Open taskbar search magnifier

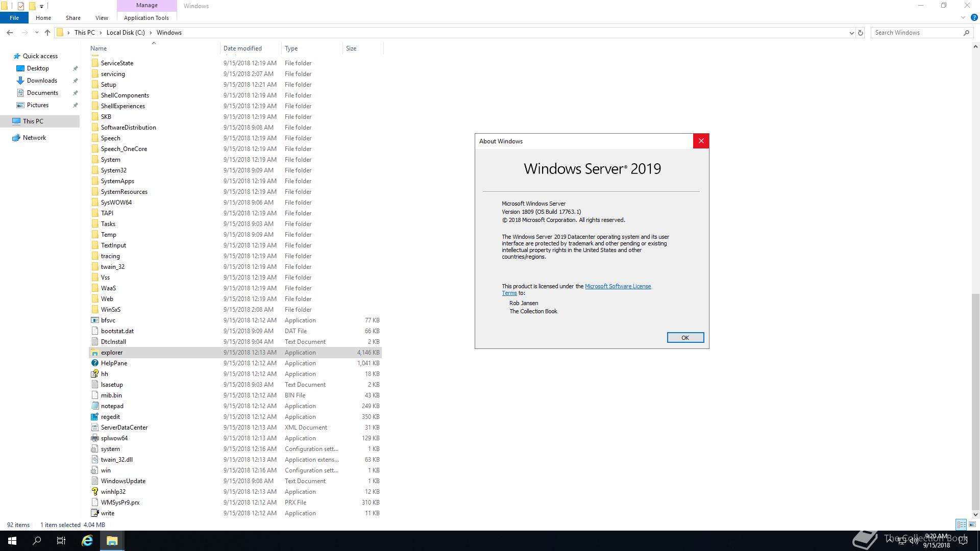point(37,541)
